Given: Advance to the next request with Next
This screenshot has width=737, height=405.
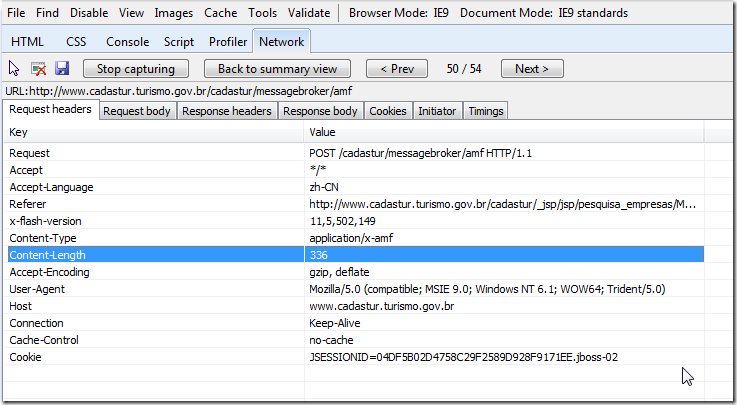Looking at the screenshot, I should (532, 69).
